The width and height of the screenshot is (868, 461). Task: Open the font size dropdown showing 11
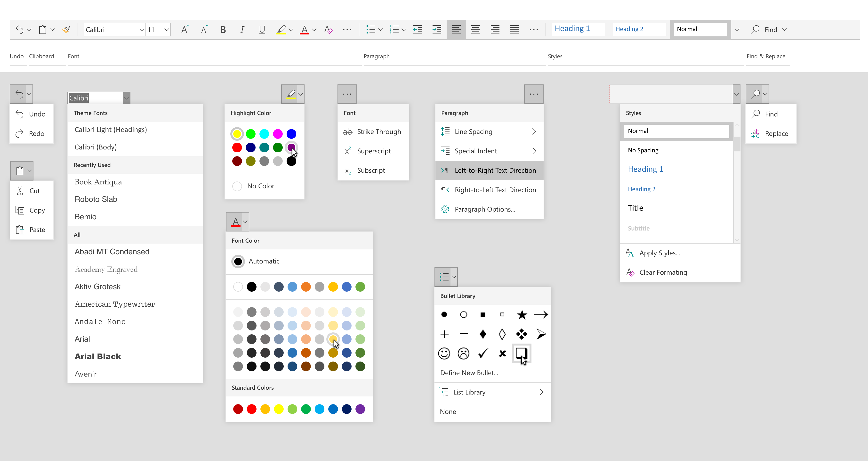[166, 30]
